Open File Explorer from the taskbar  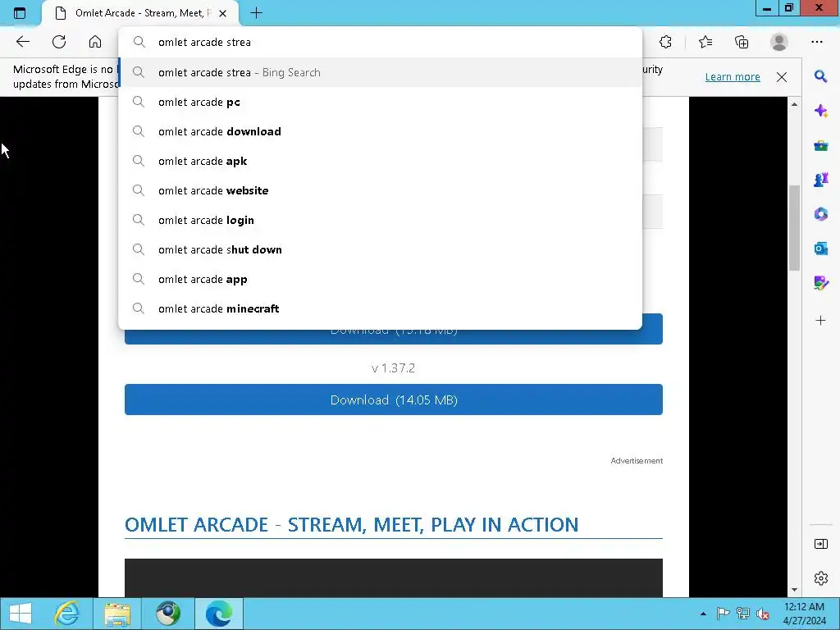pos(117,614)
